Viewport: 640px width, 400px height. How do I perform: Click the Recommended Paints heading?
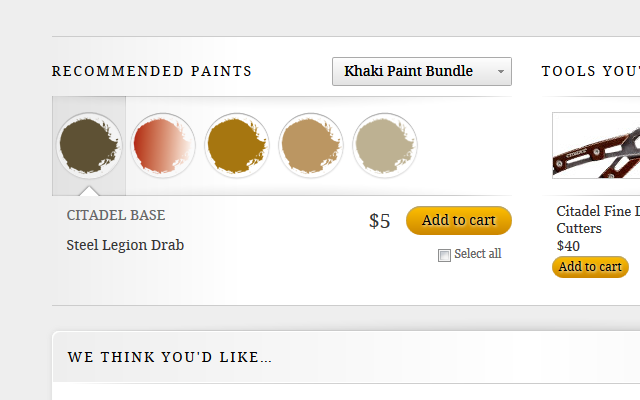152,71
